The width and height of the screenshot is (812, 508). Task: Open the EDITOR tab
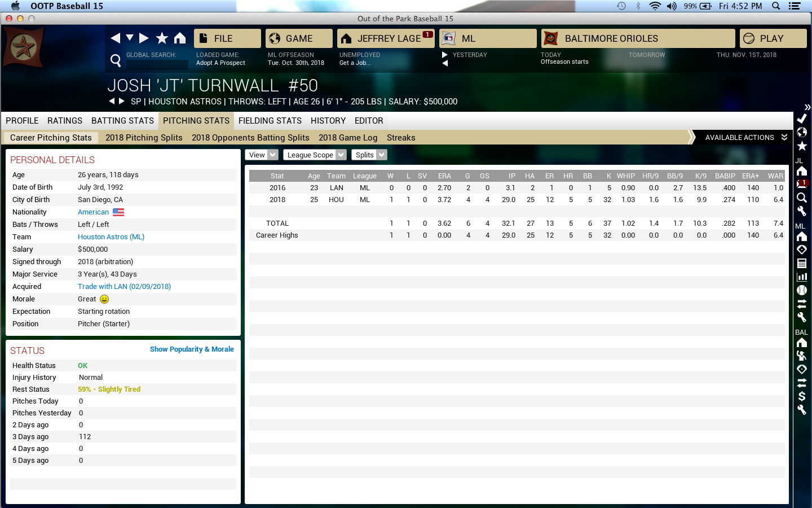pos(369,121)
